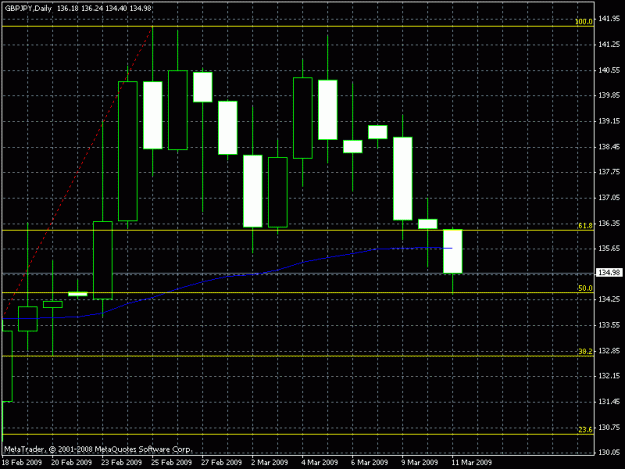Select the 138.45 price axis label
This screenshot has width=625, height=469.
click(x=609, y=147)
